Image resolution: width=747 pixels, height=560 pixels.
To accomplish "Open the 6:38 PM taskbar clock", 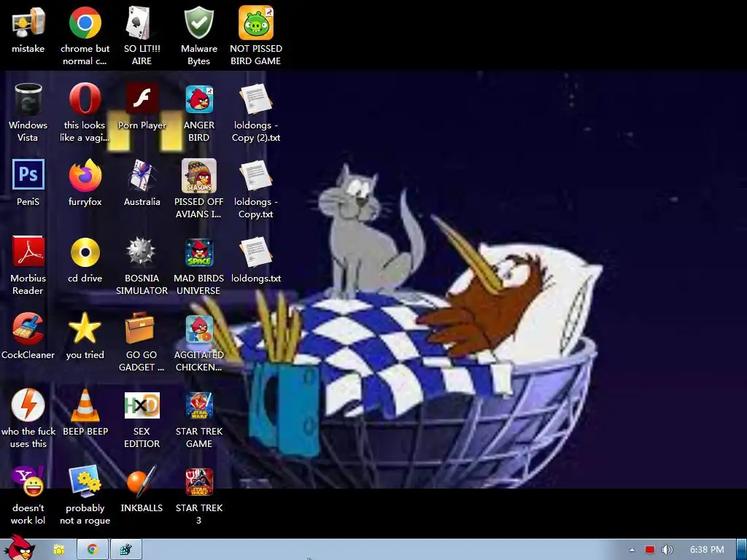I will (x=707, y=550).
